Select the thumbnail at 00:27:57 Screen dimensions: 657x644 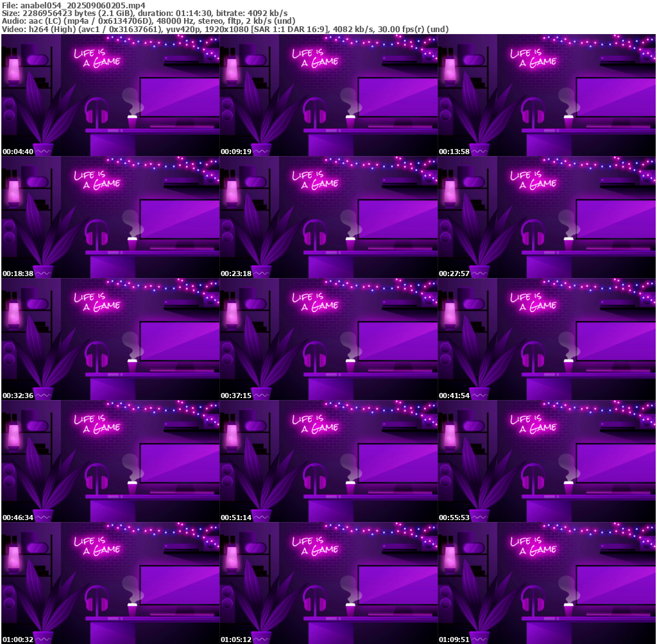click(x=547, y=217)
